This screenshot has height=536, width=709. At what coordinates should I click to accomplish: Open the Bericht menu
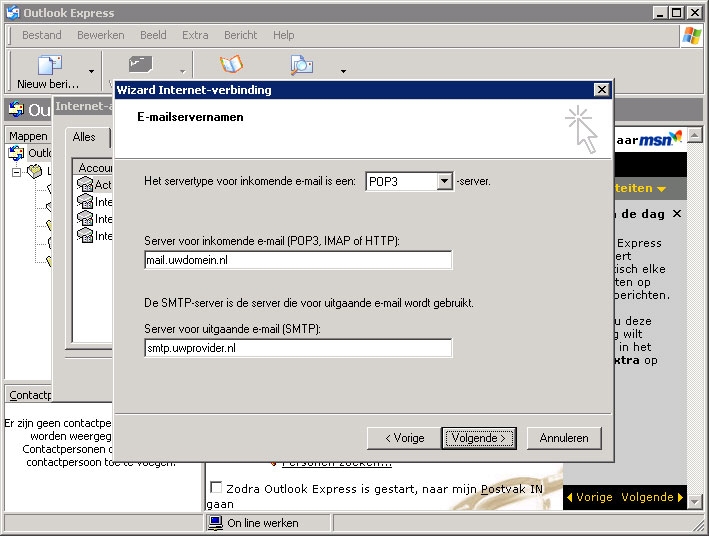(241, 35)
